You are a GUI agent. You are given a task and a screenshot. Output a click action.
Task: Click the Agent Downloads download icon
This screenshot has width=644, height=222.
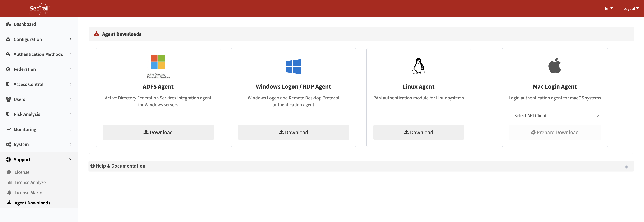[x=9, y=202]
